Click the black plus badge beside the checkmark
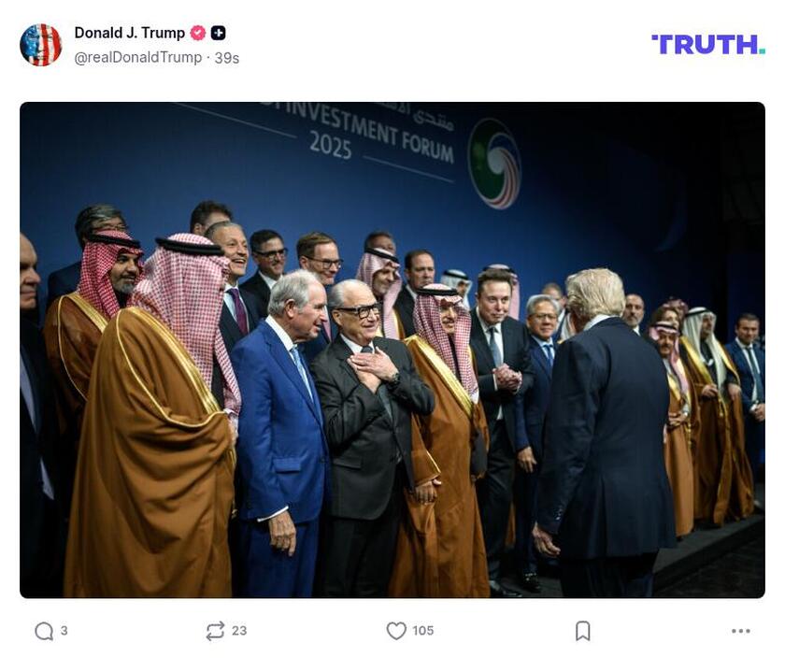 pos(216,30)
